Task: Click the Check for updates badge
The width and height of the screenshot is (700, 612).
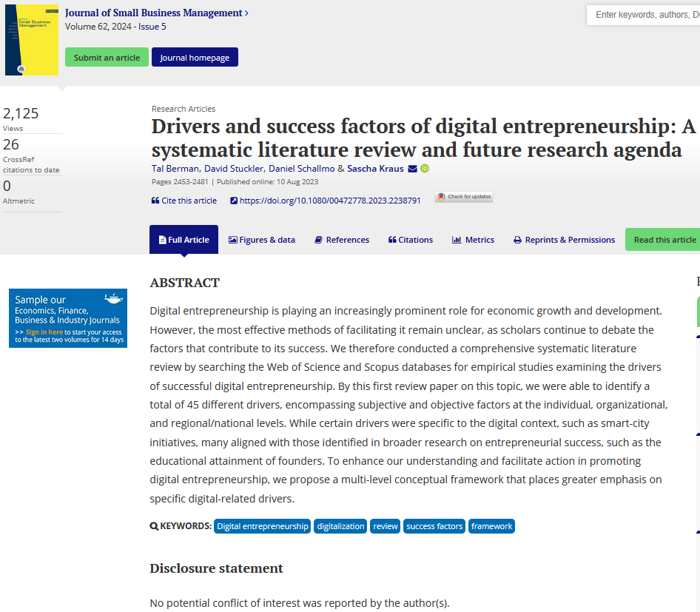Action: pos(464,197)
